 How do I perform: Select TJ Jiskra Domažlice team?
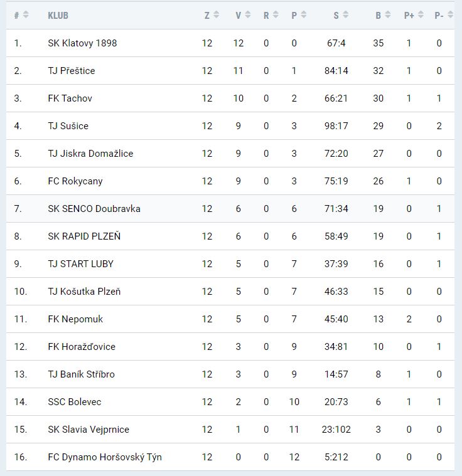(90, 154)
